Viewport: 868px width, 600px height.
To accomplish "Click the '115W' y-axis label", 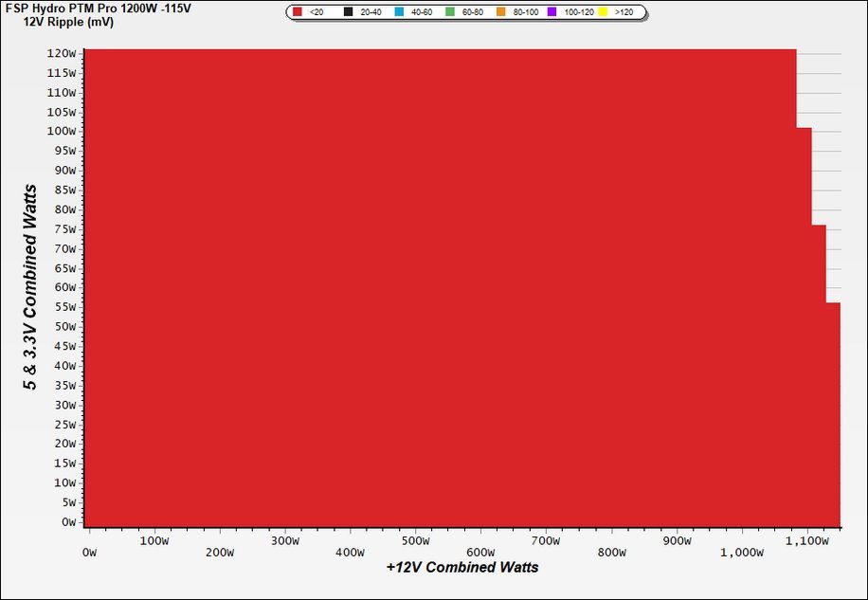I will [62, 73].
